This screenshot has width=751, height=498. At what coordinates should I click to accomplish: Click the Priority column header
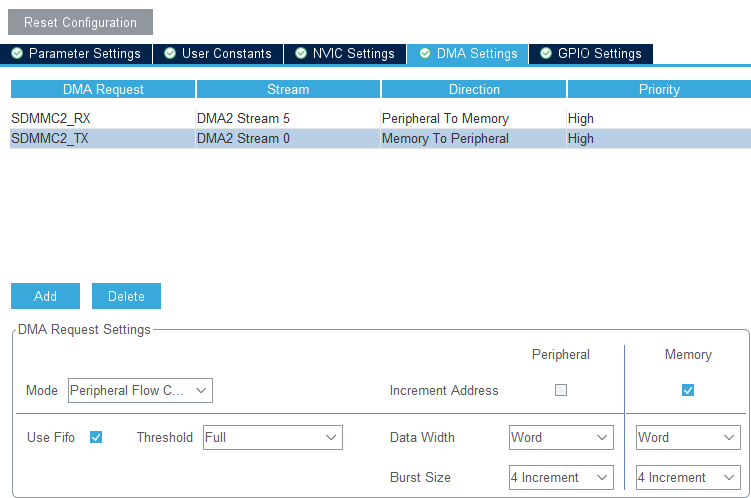coord(659,89)
